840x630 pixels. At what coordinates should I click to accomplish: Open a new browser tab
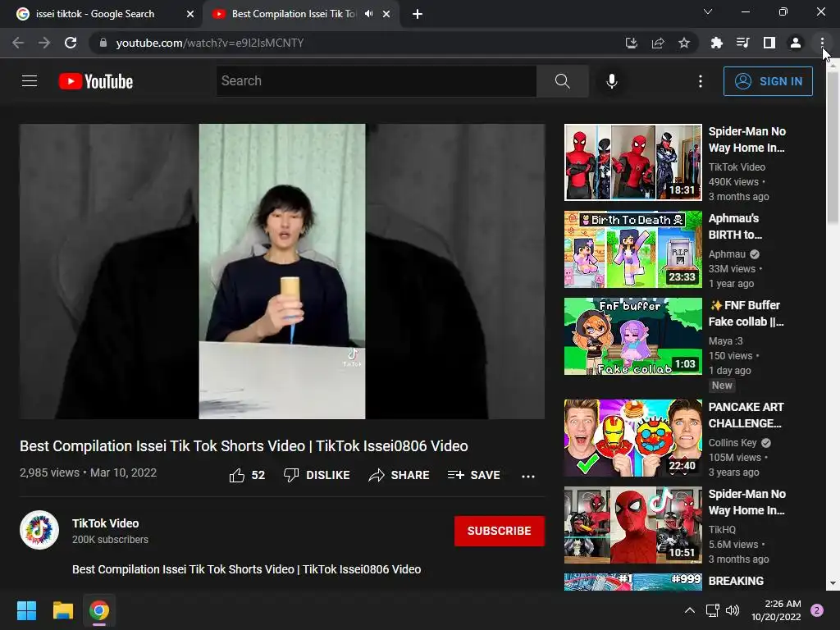(418, 15)
